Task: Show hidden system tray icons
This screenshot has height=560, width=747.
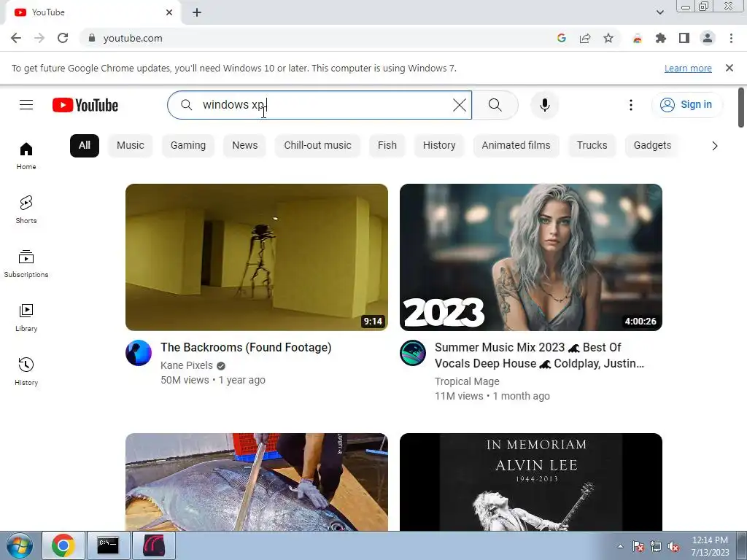Action: pos(620,546)
